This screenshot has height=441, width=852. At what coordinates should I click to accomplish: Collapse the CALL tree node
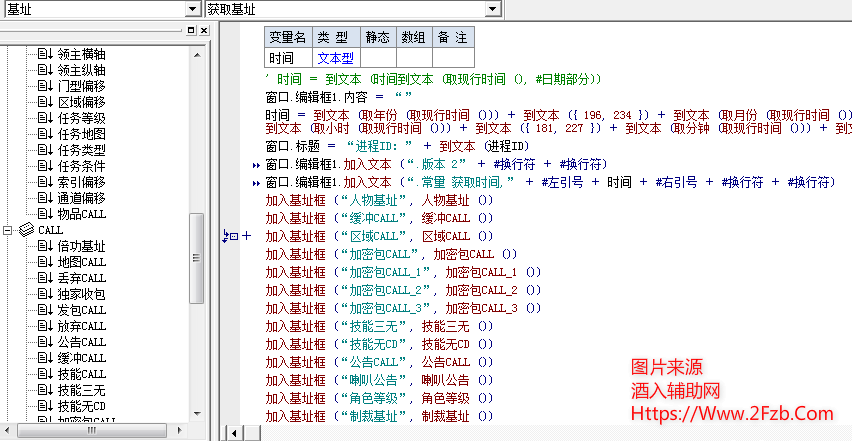9,230
